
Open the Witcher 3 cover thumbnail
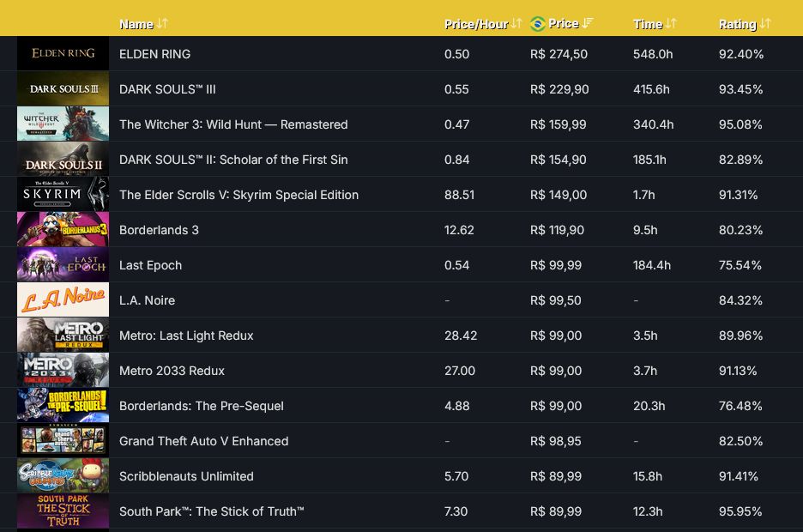(x=63, y=124)
